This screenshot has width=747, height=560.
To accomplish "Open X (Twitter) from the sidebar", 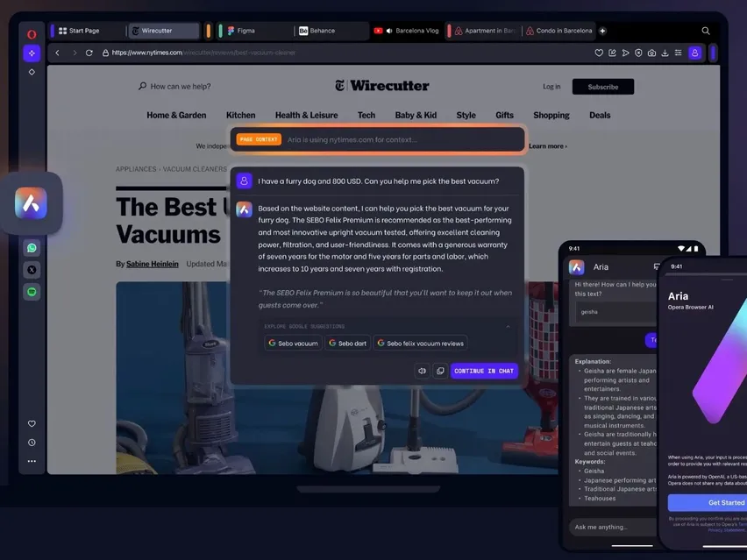I will 32,270.
